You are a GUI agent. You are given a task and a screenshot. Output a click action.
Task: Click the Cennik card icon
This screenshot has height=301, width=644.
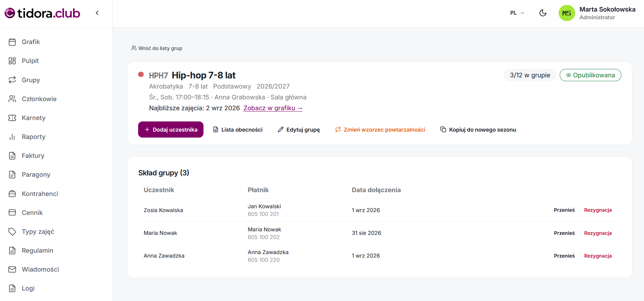click(12, 212)
